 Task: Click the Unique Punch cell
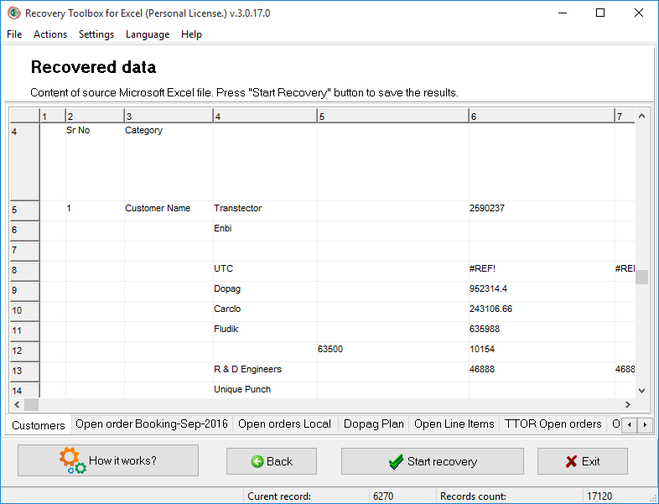265,390
